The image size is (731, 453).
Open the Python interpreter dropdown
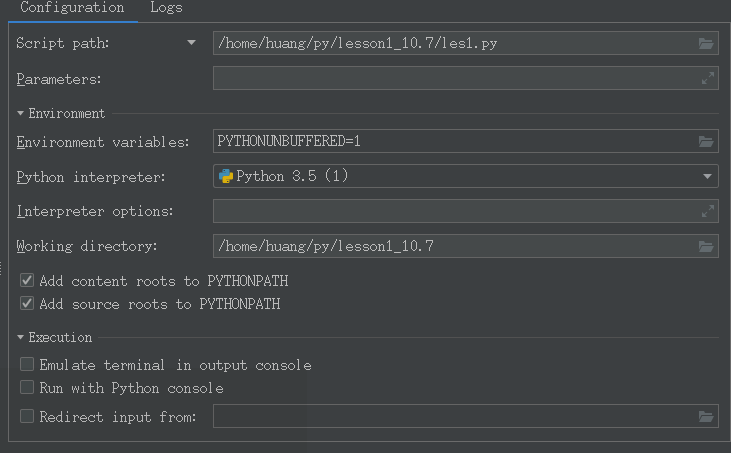[707, 176]
